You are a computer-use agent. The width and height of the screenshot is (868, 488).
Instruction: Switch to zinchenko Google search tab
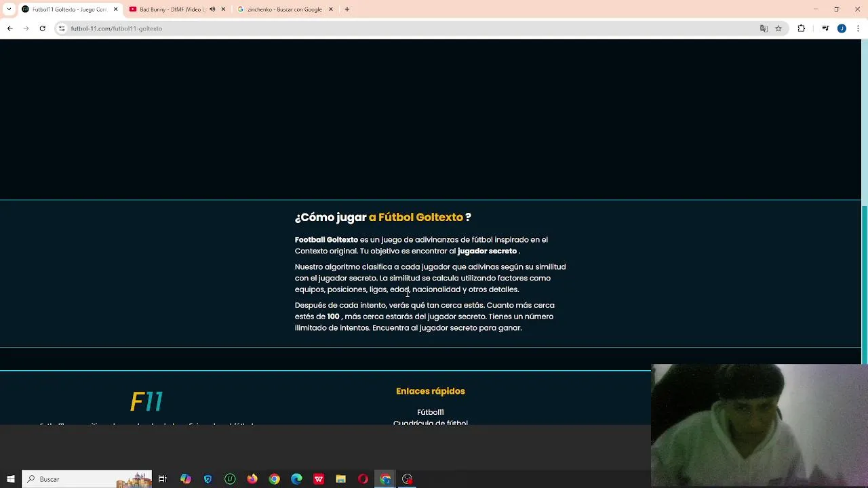(285, 9)
